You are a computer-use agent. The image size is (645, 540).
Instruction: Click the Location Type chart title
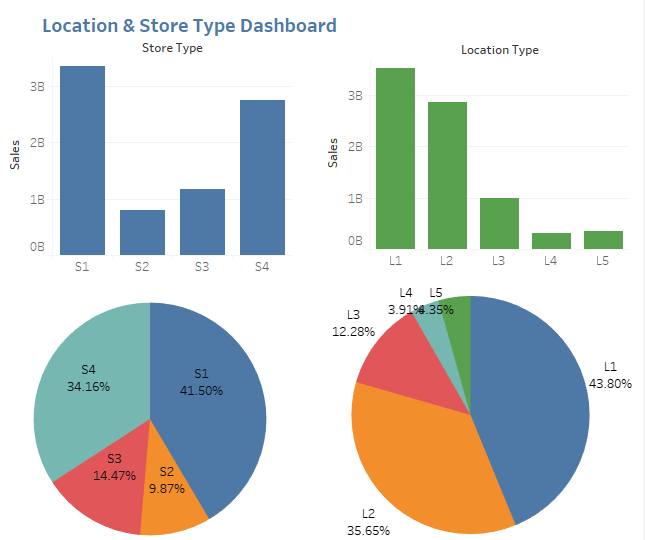[499, 49]
